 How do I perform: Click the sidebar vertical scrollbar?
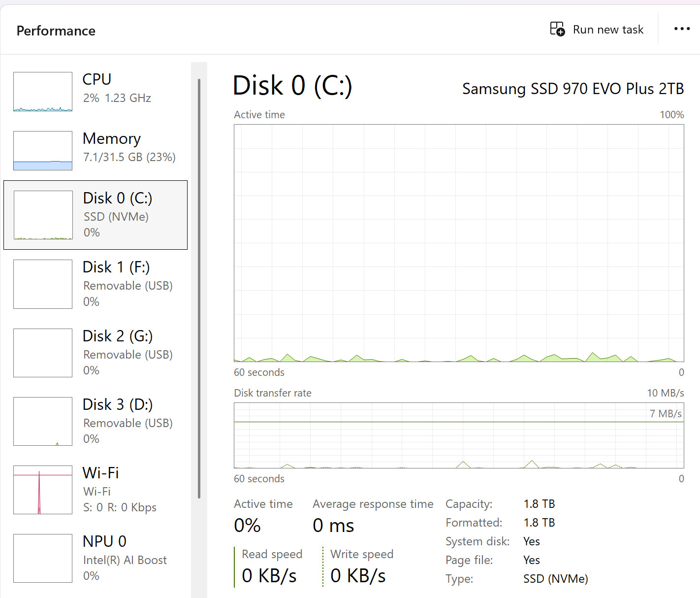click(199, 288)
